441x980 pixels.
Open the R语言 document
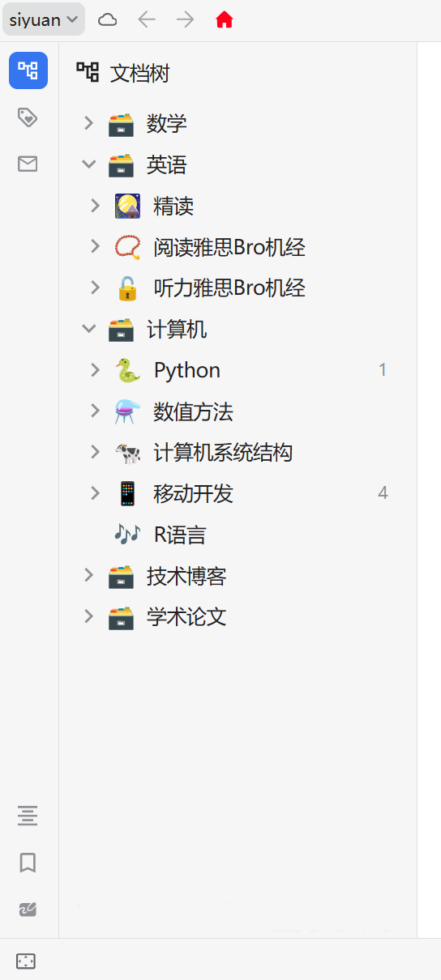tap(180, 535)
